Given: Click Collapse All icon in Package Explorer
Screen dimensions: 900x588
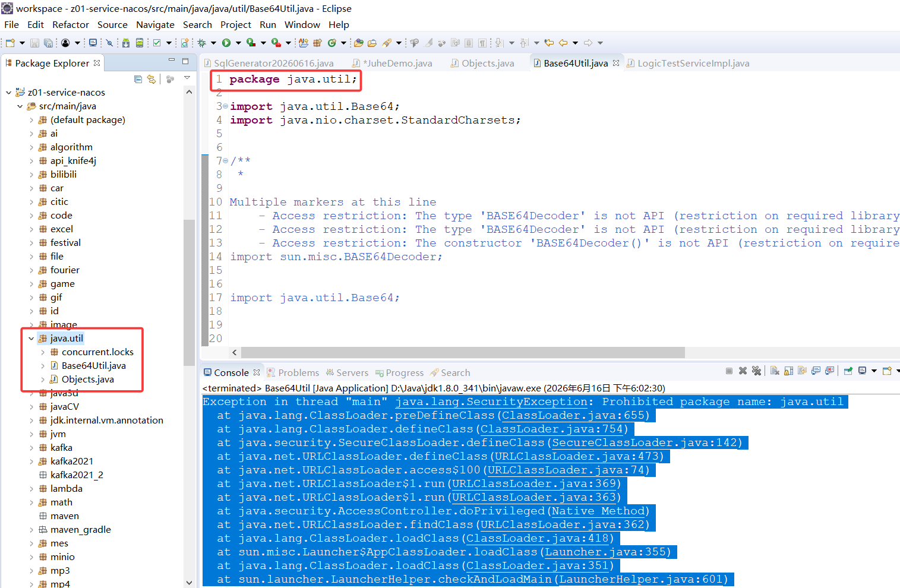Looking at the screenshot, I should pyautogui.click(x=138, y=79).
